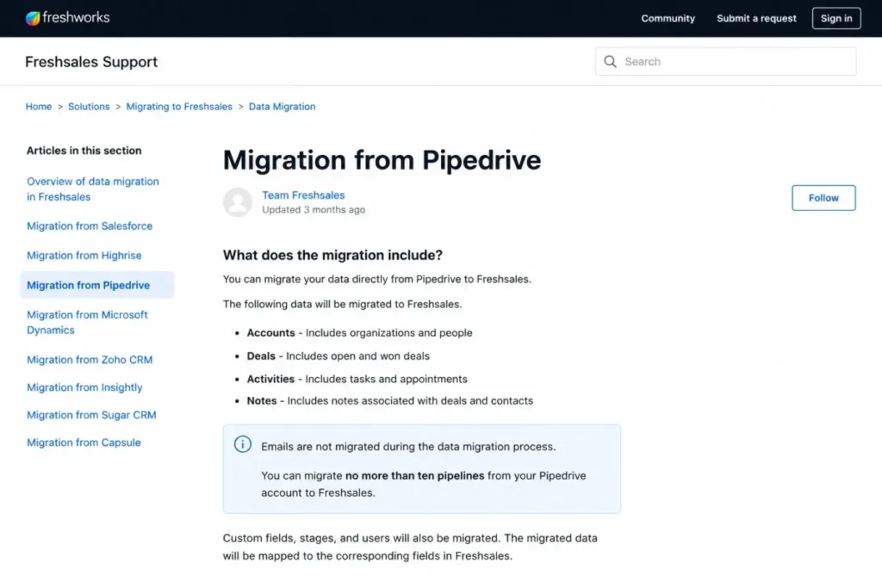Select Migration from Pipedrive sidebar item

[x=97, y=285]
